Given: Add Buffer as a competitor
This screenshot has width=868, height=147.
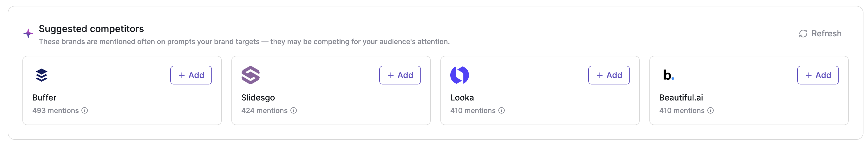Looking at the screenshot, I should pos(191,75).
